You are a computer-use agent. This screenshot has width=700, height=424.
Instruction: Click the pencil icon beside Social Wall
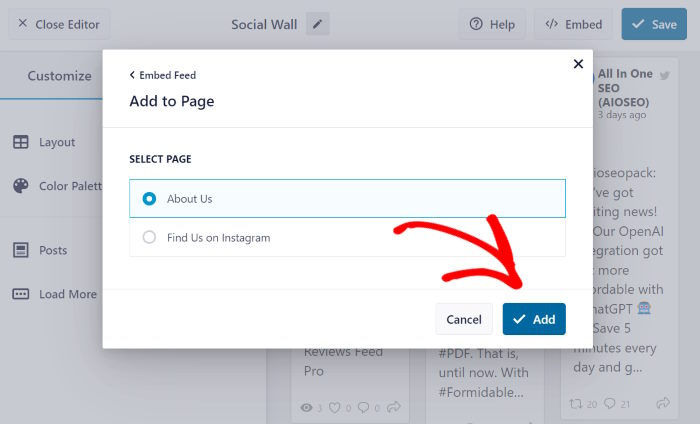tap(318, 24)
